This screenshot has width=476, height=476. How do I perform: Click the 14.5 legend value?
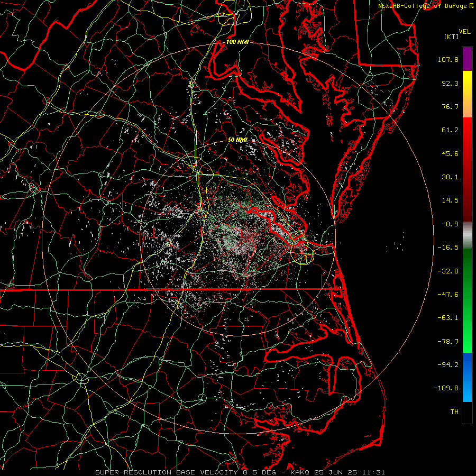click(450, 200)
